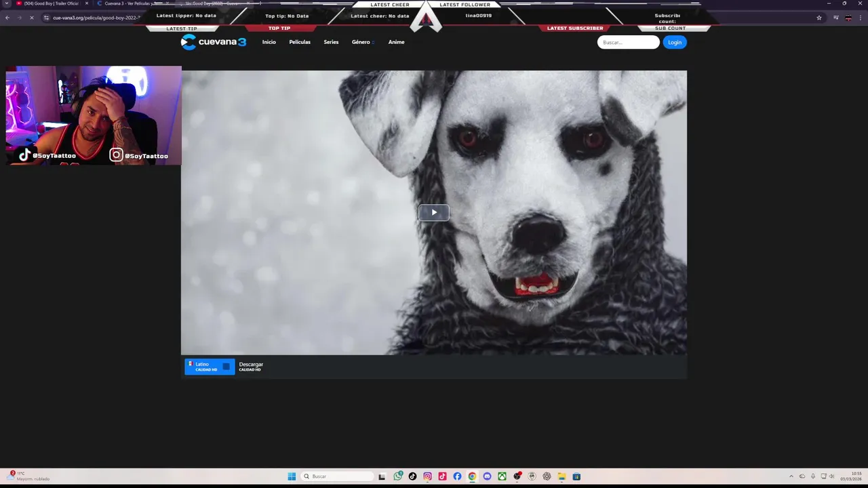Open the Series section

(331, 42)
